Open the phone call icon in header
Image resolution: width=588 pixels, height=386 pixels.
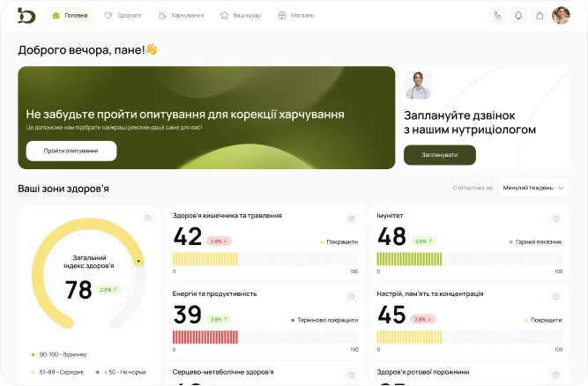pos(498,15)
